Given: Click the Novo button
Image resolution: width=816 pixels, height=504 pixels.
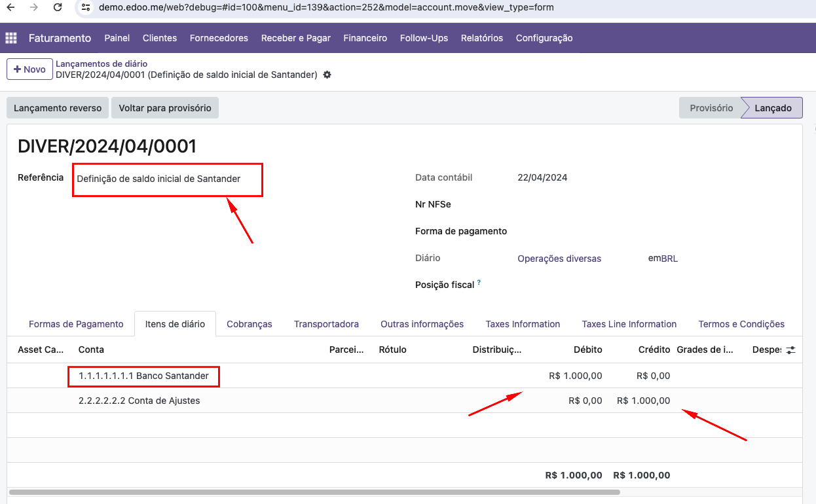Looking at the screenshot, I should pos(29,69).
